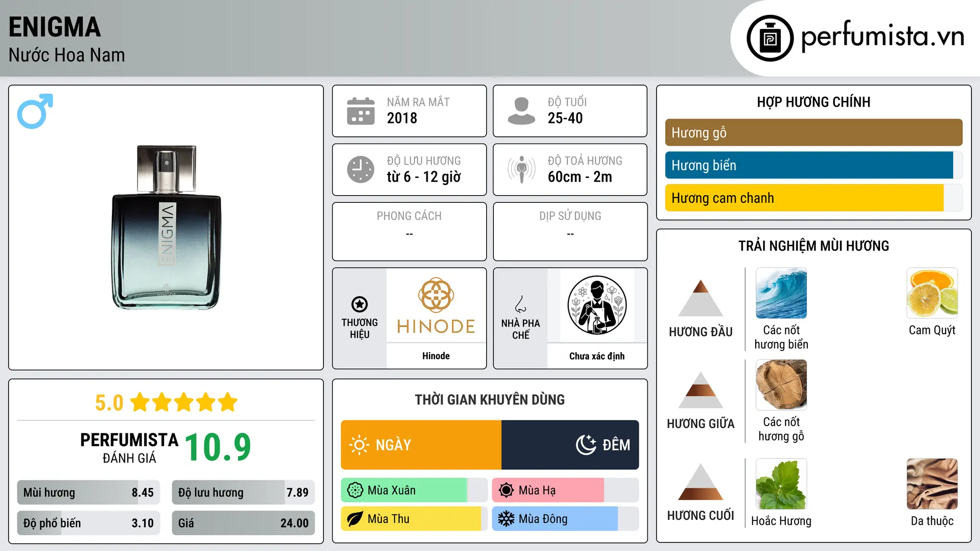980x551 pixels.
Task: Click the sun icon in the Ngày bar
Action: coord(359,445)
